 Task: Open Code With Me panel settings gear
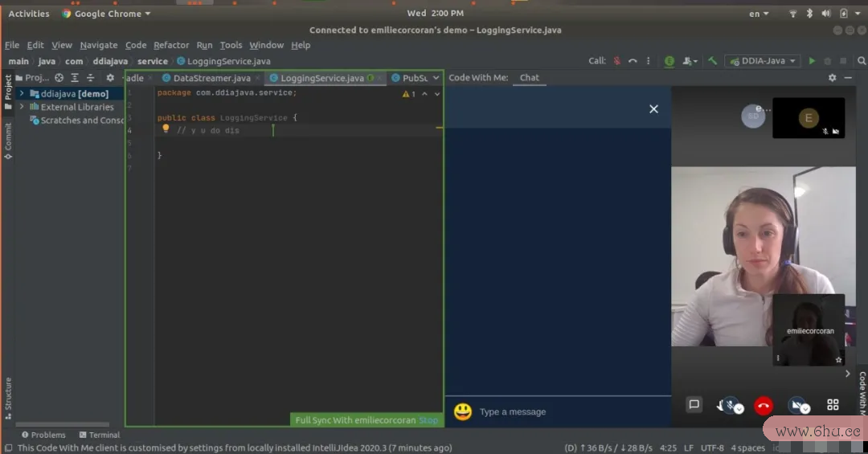(x=832, y=77)
